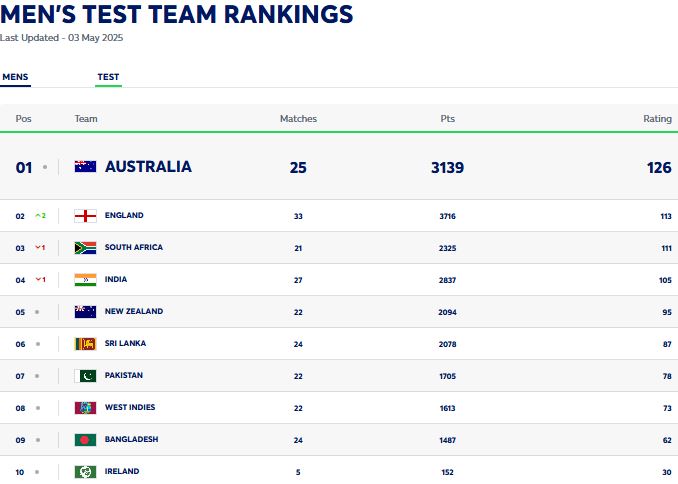Viewport: 678px width, 484px height.
Task: Click the Pts column header
Action: pos(447,119)
